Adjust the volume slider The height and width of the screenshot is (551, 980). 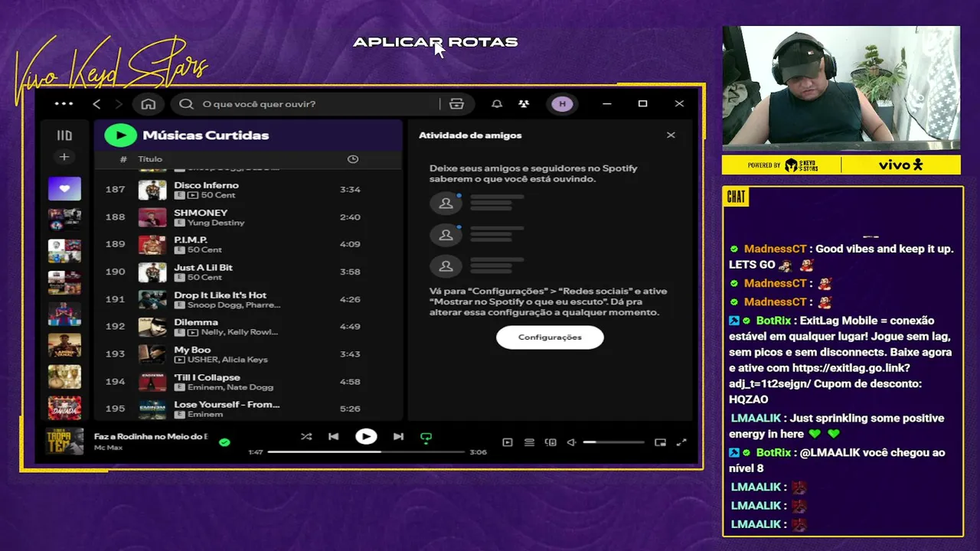[613, 442]
